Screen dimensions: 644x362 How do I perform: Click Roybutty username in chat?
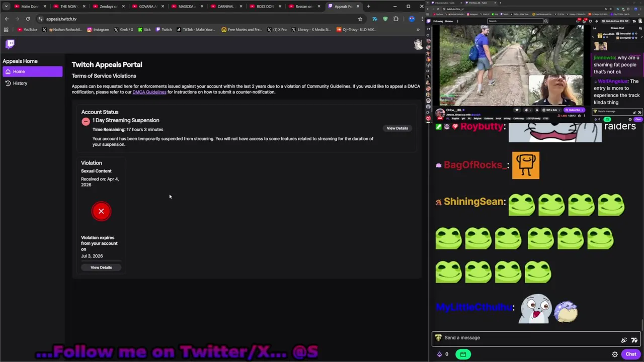pyautogui.click(x=482, y=127)
